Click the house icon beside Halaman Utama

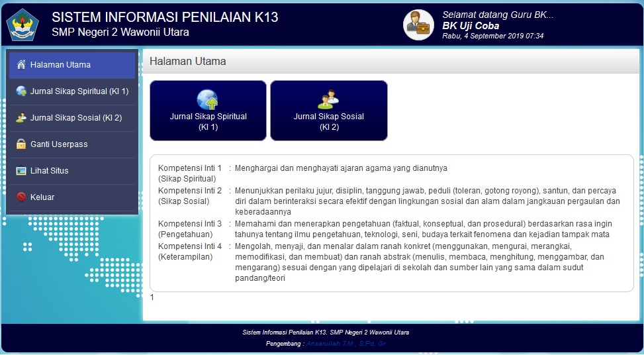point(21,65)
